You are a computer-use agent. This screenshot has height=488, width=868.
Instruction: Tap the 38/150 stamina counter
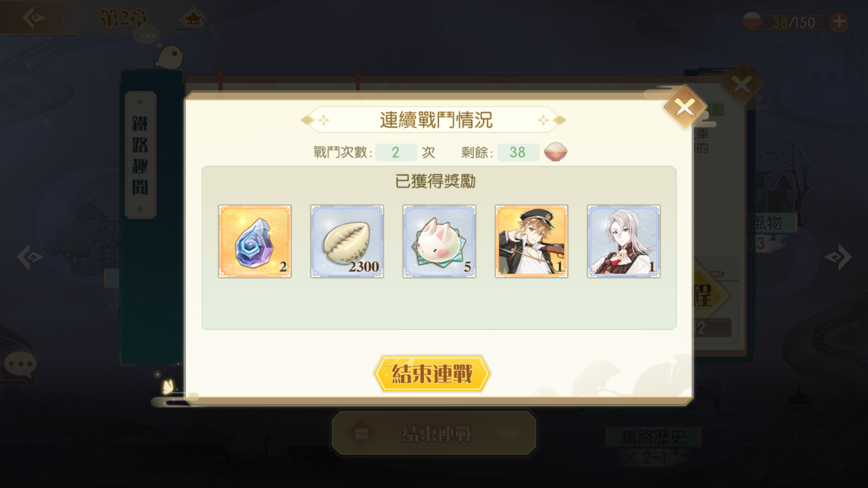tap(793, 22)
